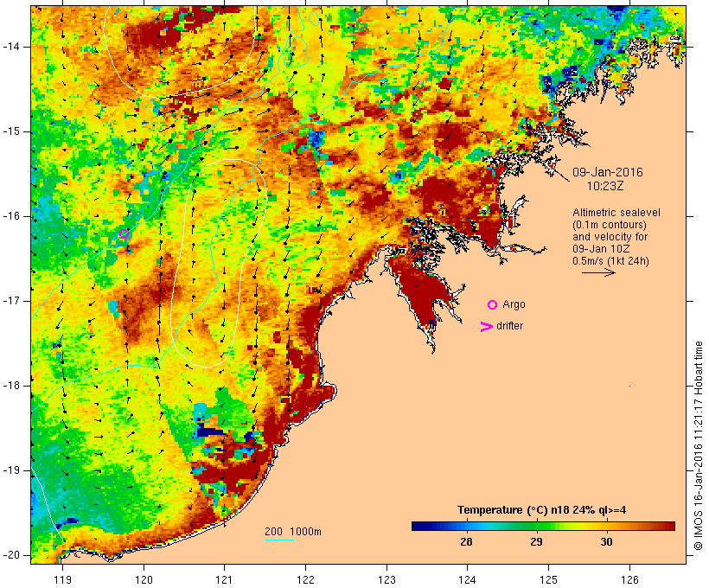This screenshot has height=588, width=709.
Task: Click latitude axis label "-20"
Action: pos(11,555)
